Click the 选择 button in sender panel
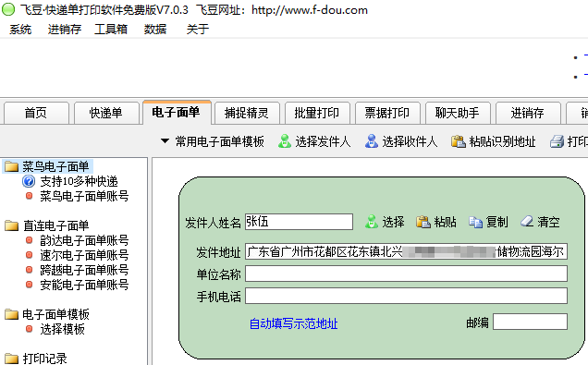 (393, 222)
